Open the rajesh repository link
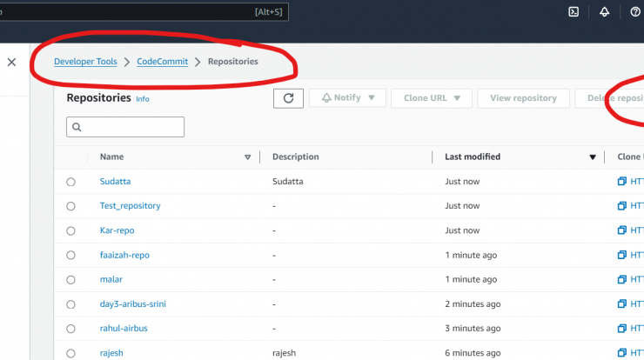644x360 pixels. click(x=111, y=353)
